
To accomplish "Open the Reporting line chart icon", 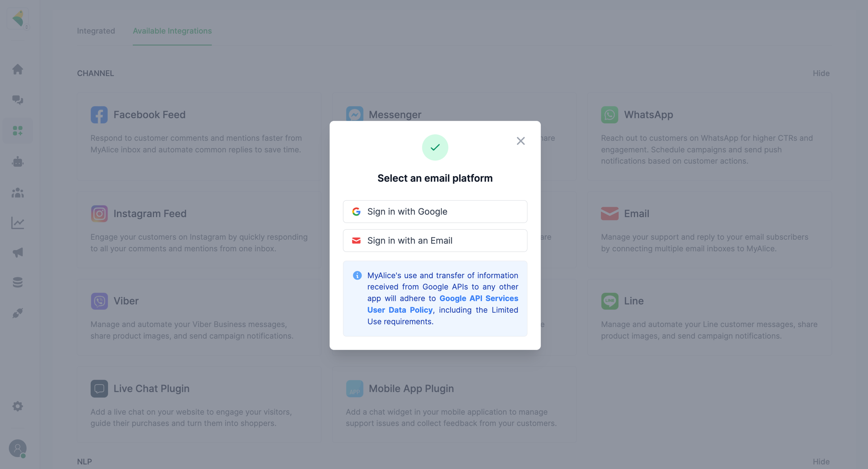I will (18, 223).
